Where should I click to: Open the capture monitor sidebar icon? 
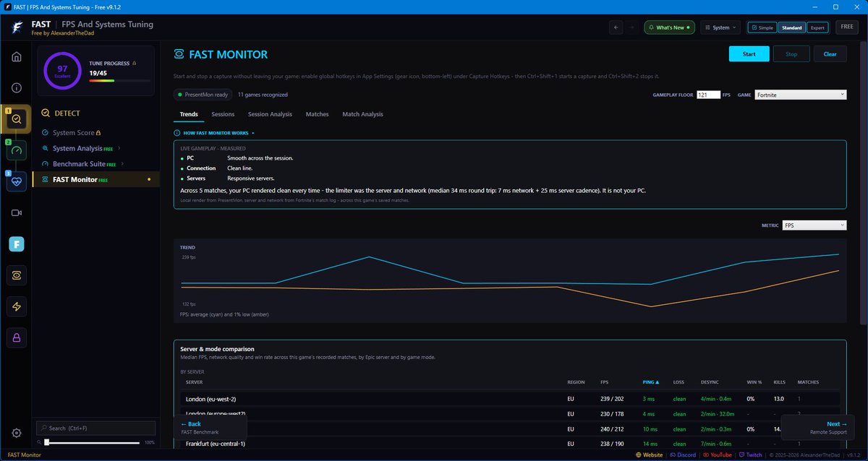coord(16,275)
